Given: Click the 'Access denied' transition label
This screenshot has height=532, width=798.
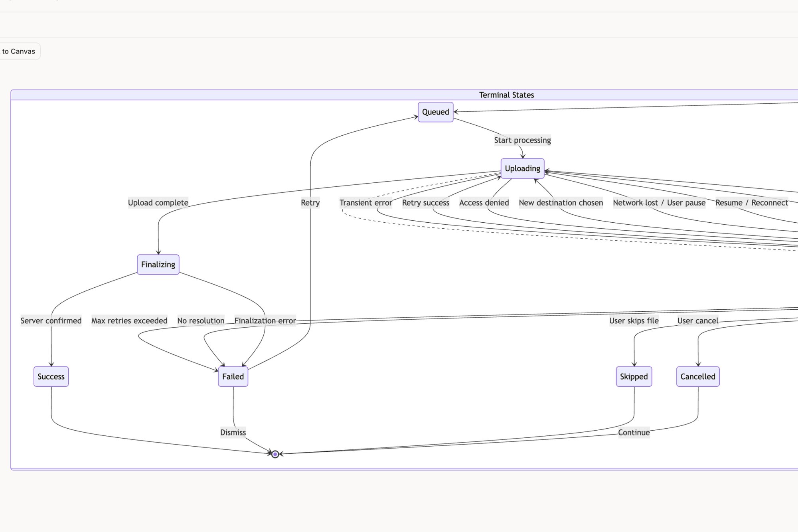Looking at the screenshot, I should [484, 203].
